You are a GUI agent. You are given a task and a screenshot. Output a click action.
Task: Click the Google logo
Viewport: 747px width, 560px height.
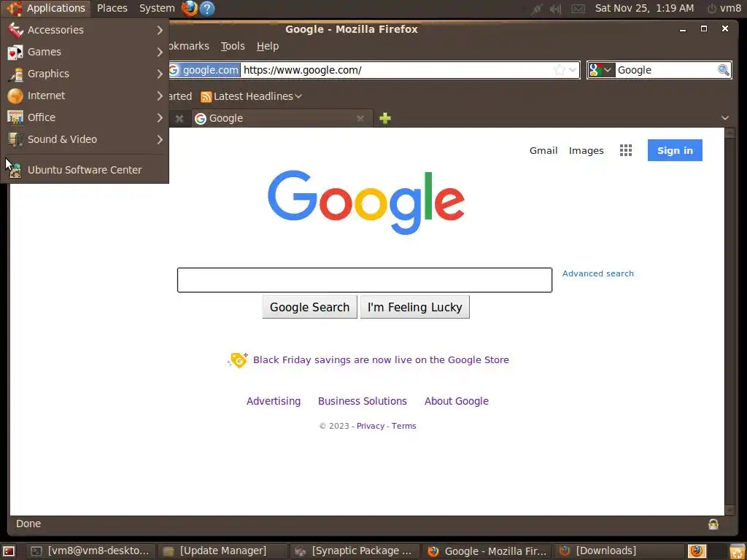(x=366, y=202)
